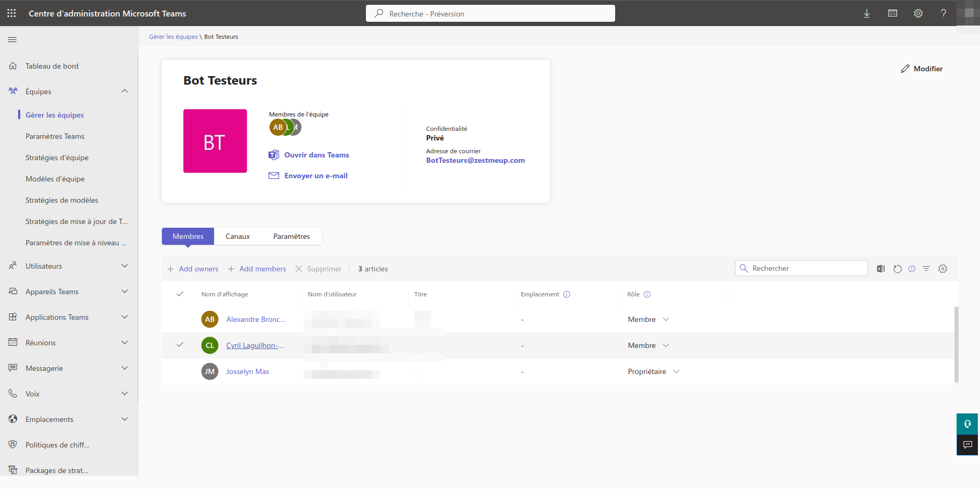Screen dimensions: 980x489
Task: Export member list to Excel
Action: [x=881, y=269]
